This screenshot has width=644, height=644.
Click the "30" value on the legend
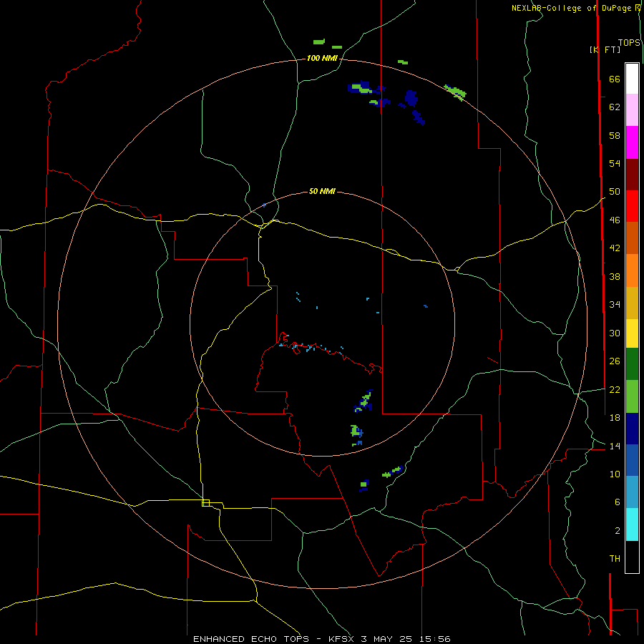(x=615, y=333)
